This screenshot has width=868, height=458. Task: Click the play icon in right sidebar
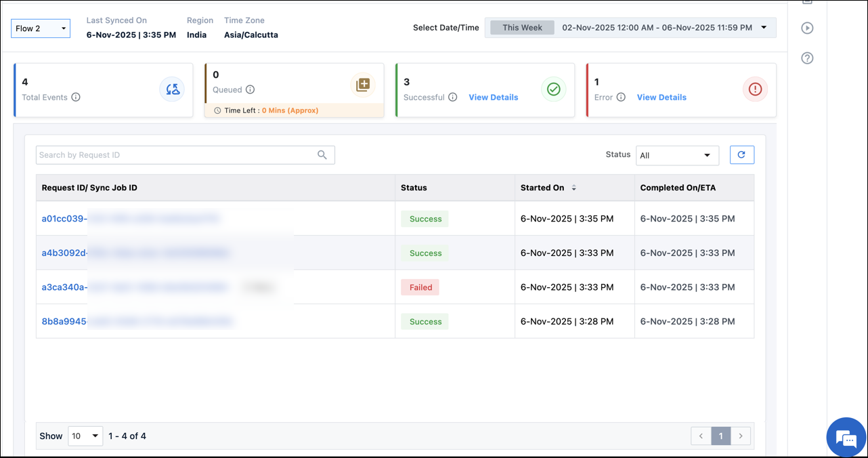(807, 28)
